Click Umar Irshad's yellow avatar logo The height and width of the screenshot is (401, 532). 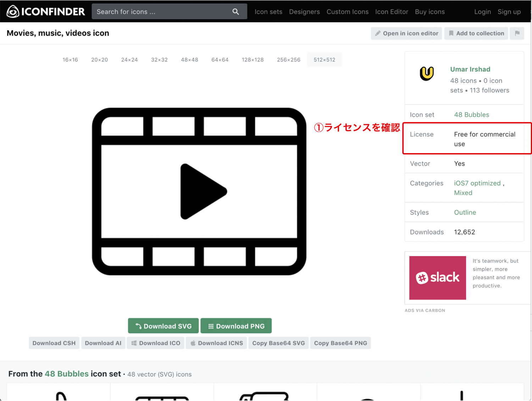pos(427,74)
